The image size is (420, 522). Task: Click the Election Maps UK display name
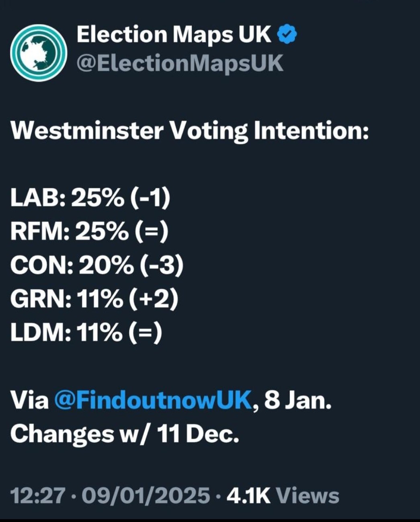[x=174, y=35]
